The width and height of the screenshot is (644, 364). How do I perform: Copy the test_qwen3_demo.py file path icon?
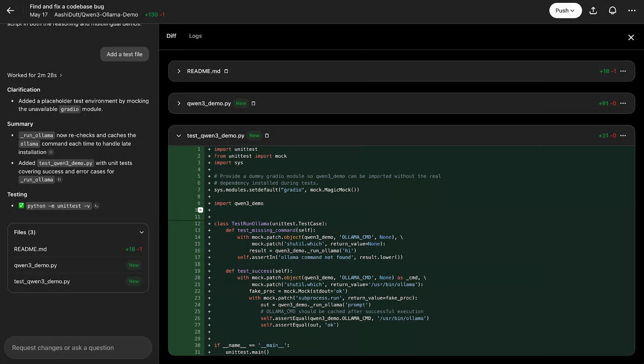(266, 136)
